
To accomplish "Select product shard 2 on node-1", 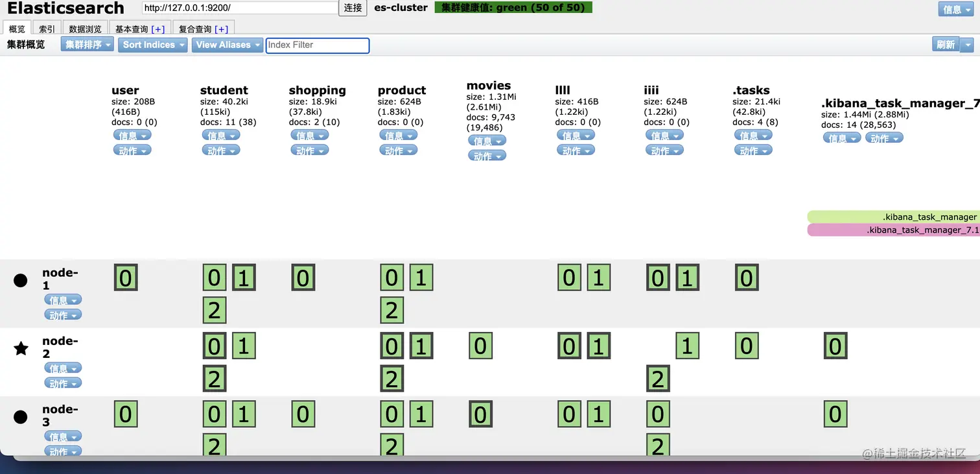I will (392, 310).
